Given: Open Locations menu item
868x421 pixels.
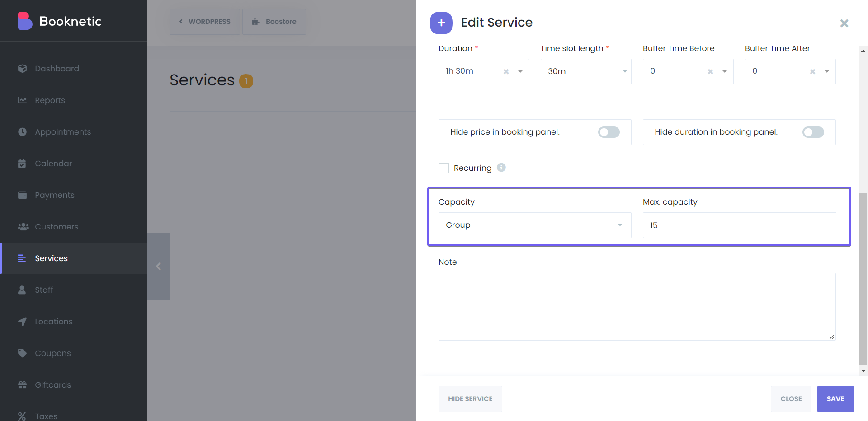Looking at the screenshot, I should pos(73,322).
